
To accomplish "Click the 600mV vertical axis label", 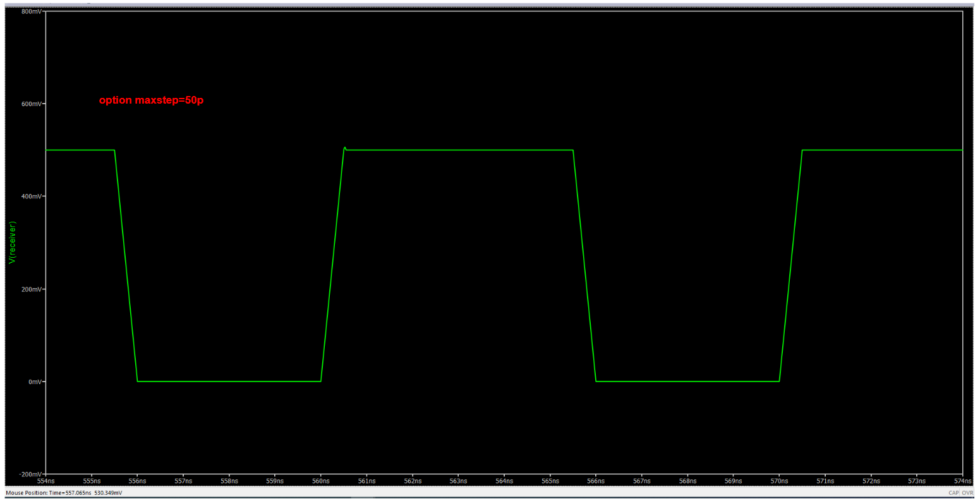I will (31, 104).
